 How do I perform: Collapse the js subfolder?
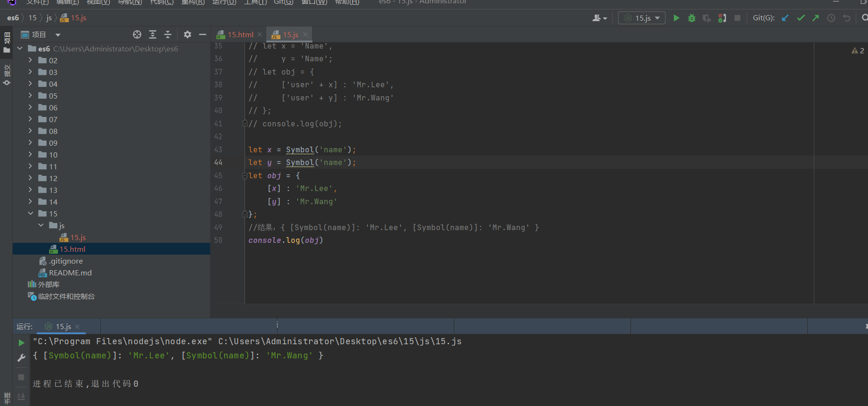click(41, 225)
